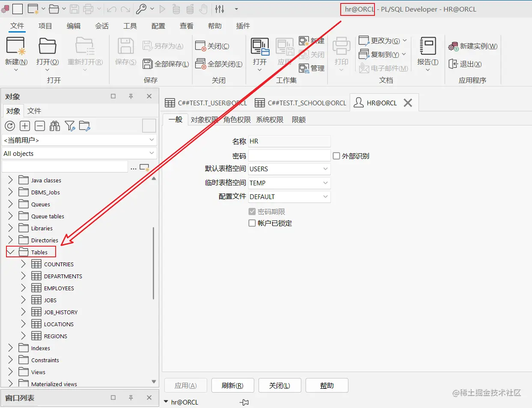Open the current user (当前用户) dropdown
532x408 pixels.
coord(152,140)
